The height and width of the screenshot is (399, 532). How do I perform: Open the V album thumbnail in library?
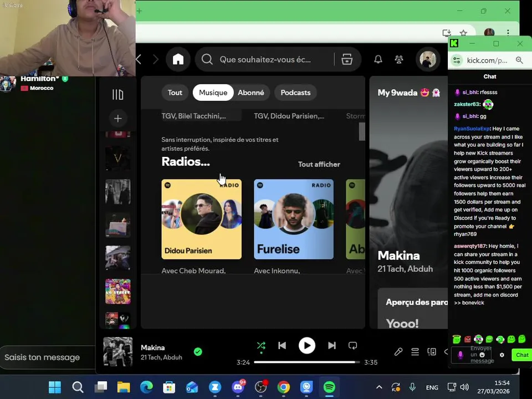click(117, 158)
